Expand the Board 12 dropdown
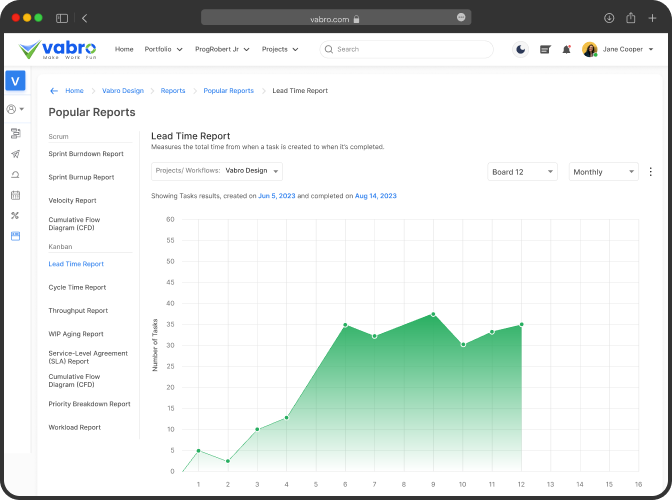 (522, 172)
